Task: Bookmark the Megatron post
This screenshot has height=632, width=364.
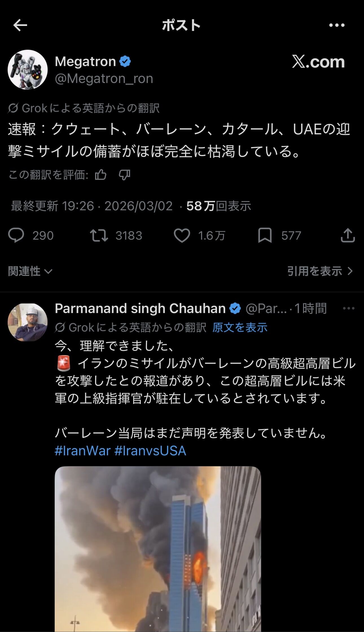Action: pos(265,235)
